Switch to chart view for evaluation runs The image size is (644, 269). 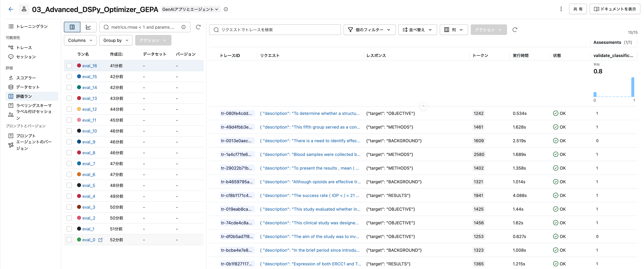coord(88,27)
